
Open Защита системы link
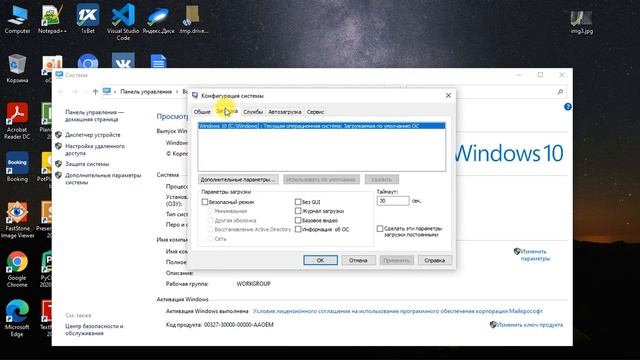pyautogui.click(x=87, y=164)
